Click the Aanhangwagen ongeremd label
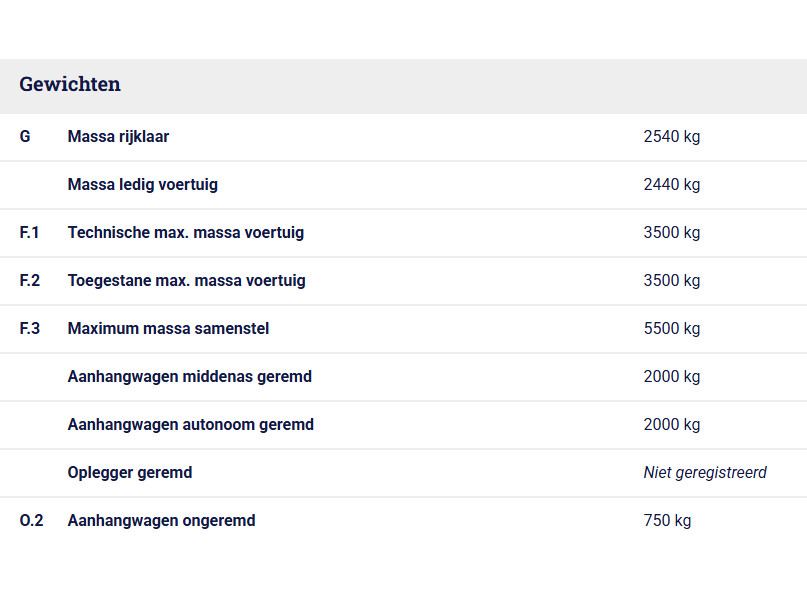Viewport: 807px width, 605px height. (x=161, y=521)
